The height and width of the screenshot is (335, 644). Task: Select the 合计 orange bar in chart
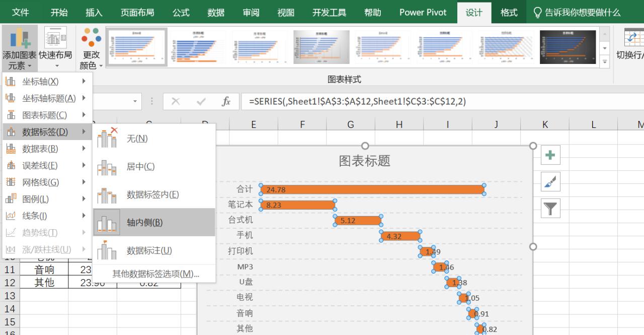click(372, 189)
